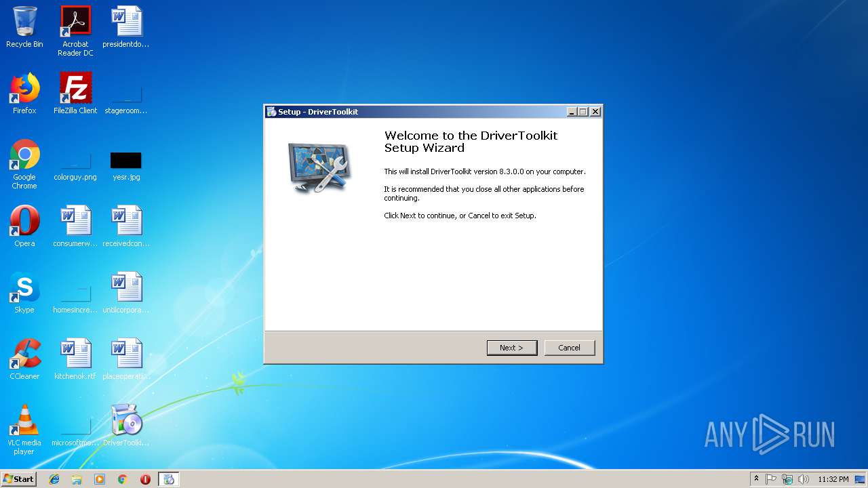
Task: Click Next to continue DriverToolkit setup
Action: point(512,348)
